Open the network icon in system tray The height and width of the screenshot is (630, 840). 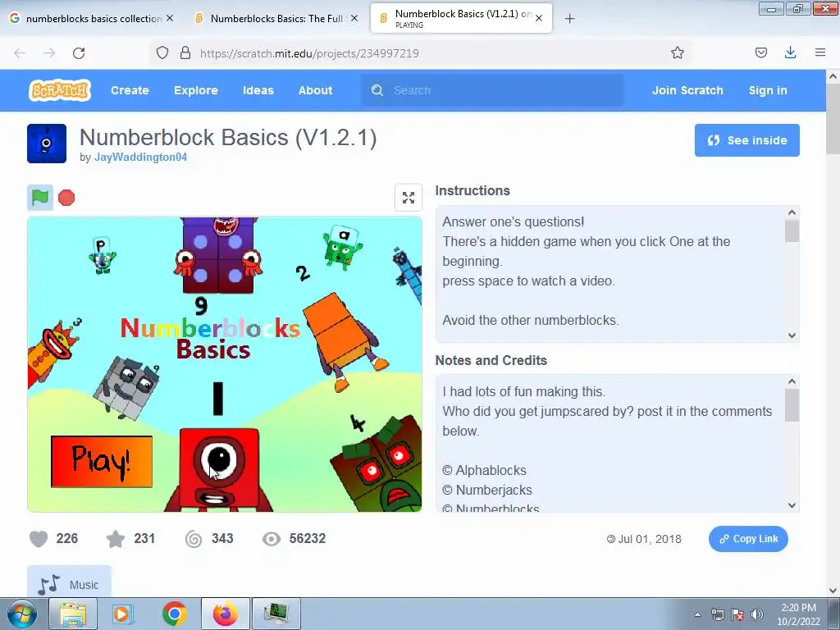717,614
